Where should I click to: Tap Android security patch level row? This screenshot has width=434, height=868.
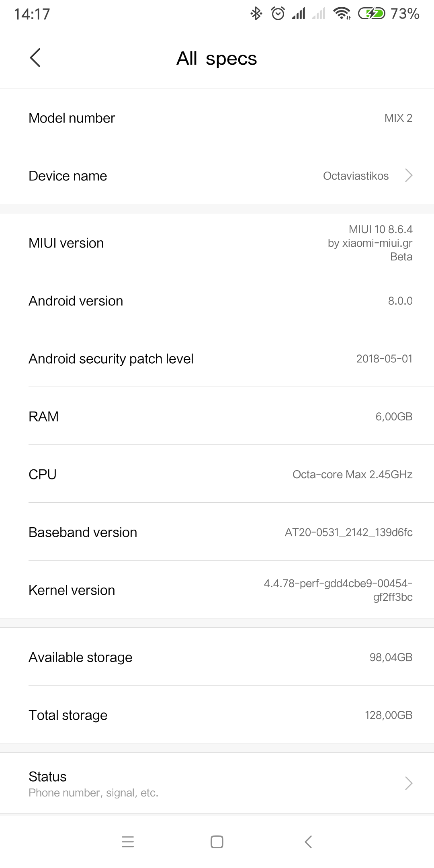point(217,358)
